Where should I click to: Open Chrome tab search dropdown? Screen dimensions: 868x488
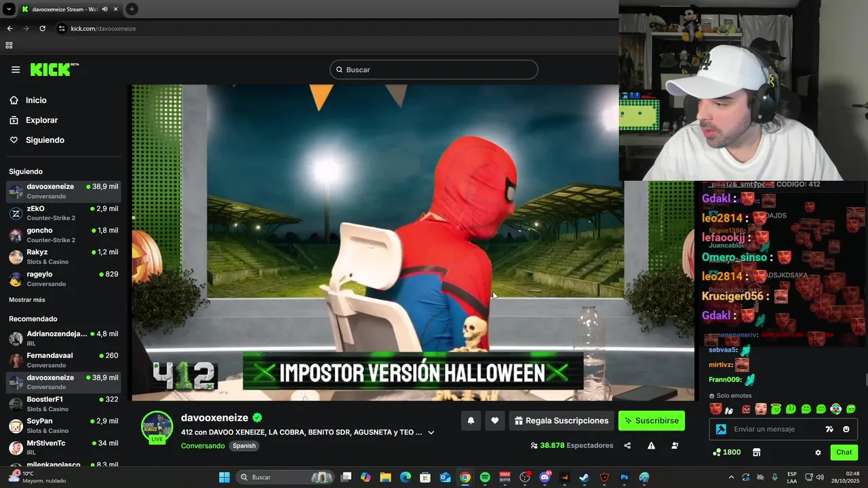pos(9,9)
